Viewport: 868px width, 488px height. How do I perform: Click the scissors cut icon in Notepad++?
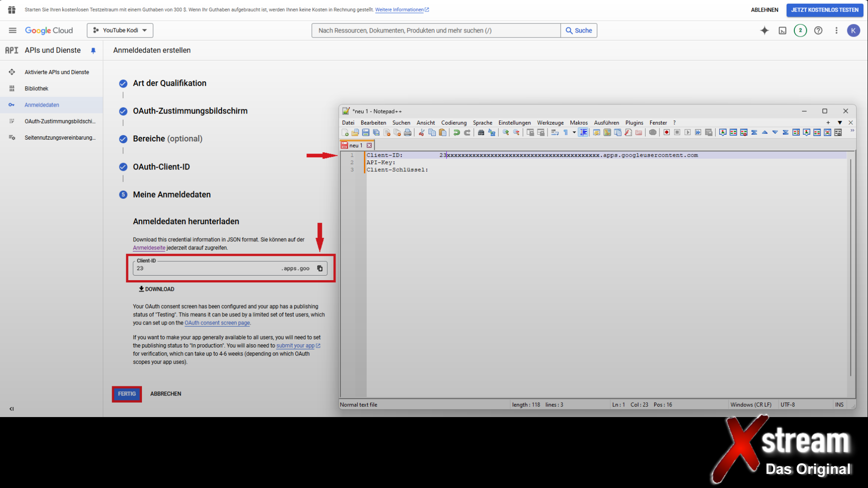coord(421,132)
